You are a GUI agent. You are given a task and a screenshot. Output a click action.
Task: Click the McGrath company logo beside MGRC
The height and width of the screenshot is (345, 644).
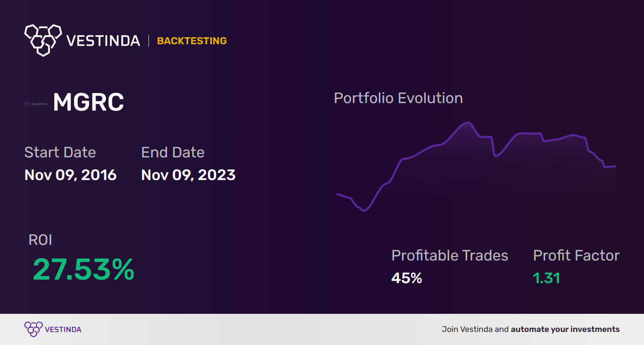click(36, 104)
